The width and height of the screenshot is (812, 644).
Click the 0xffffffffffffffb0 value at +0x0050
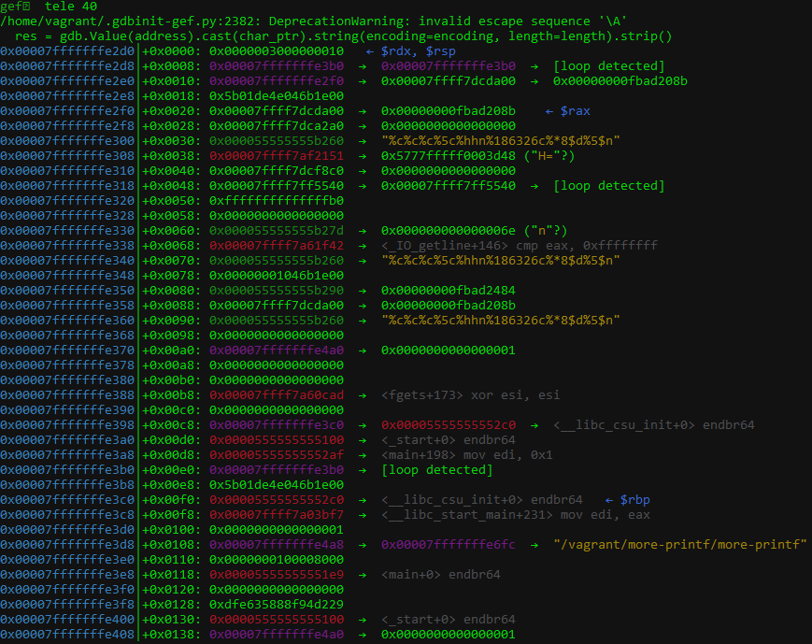[277, 201]
